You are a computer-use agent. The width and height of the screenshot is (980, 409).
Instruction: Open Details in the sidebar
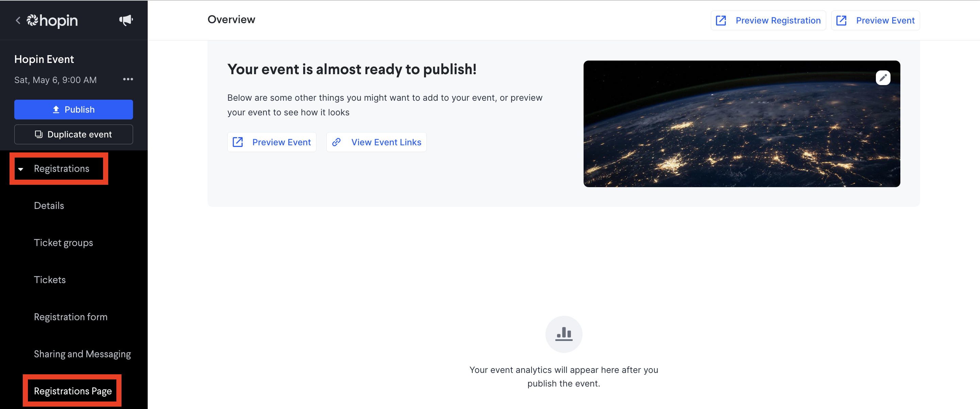49,206
